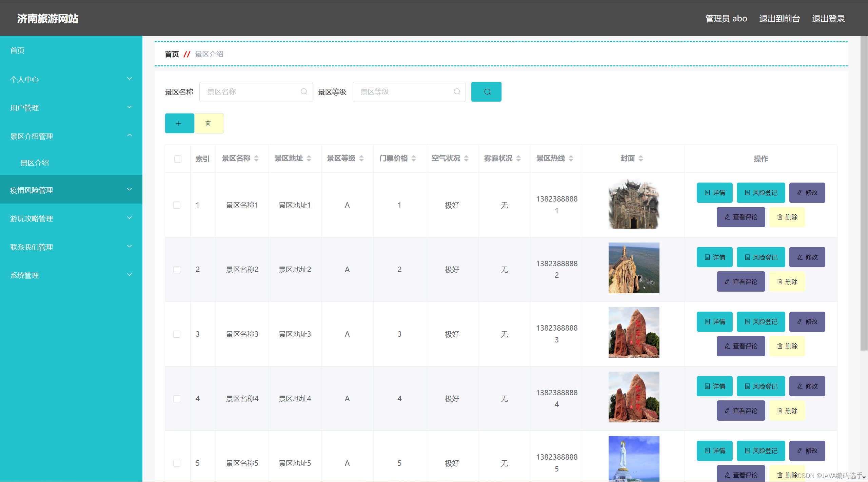Click cover thumbnail of 景区名称4
The width and height of the screenshot is (868, 482).
634,397
